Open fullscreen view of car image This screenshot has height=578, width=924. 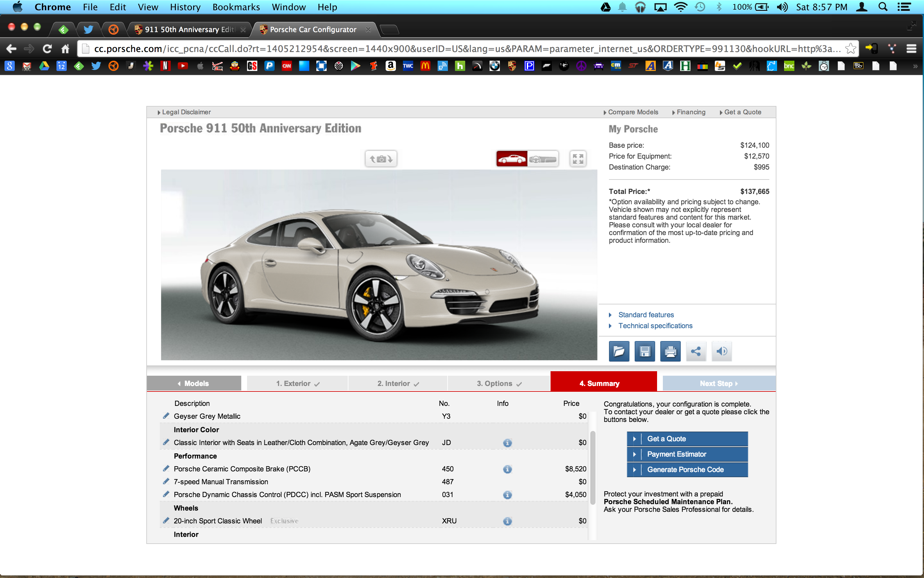click(578, 159)
